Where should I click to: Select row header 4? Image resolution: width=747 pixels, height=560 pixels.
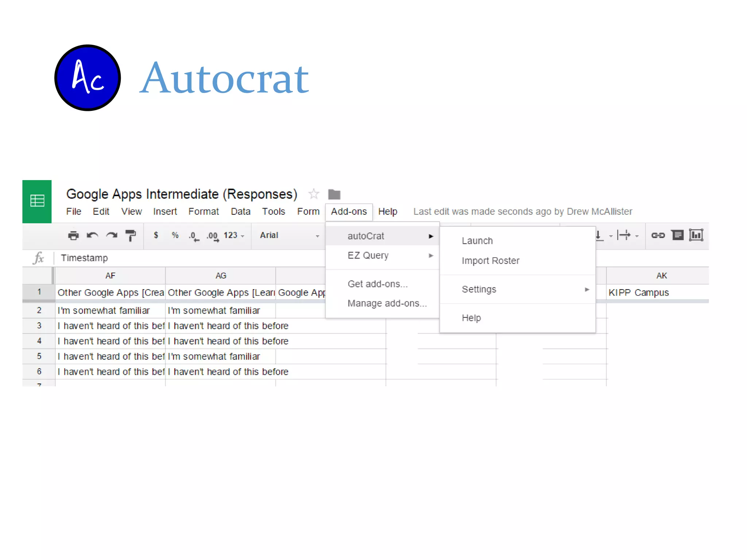(x=39, y=341)
